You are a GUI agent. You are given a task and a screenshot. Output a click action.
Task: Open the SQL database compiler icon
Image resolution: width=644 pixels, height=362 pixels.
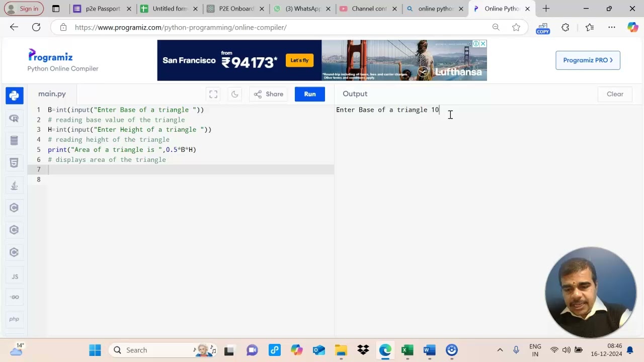pyautogui.click(x=14, y=141)
